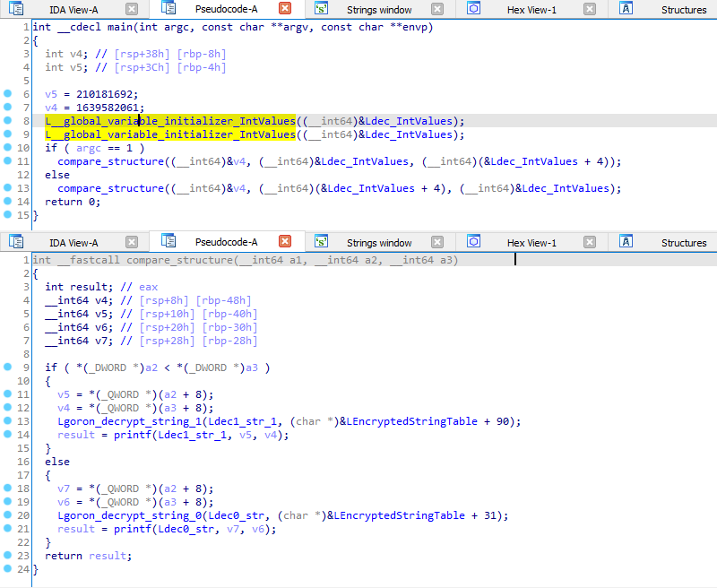Toggle breakpoint dot on compare_structure line 23
Screen dimensions: 717x588
7,555
